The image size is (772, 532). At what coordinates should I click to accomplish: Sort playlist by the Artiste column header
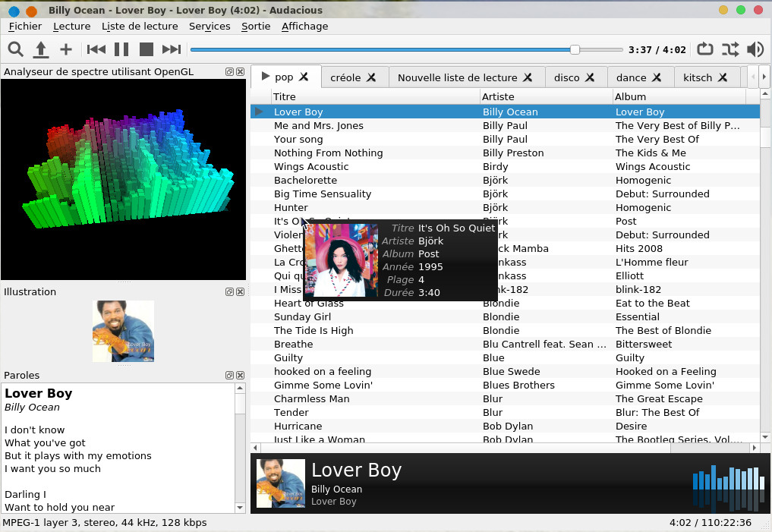pos(545,96)
